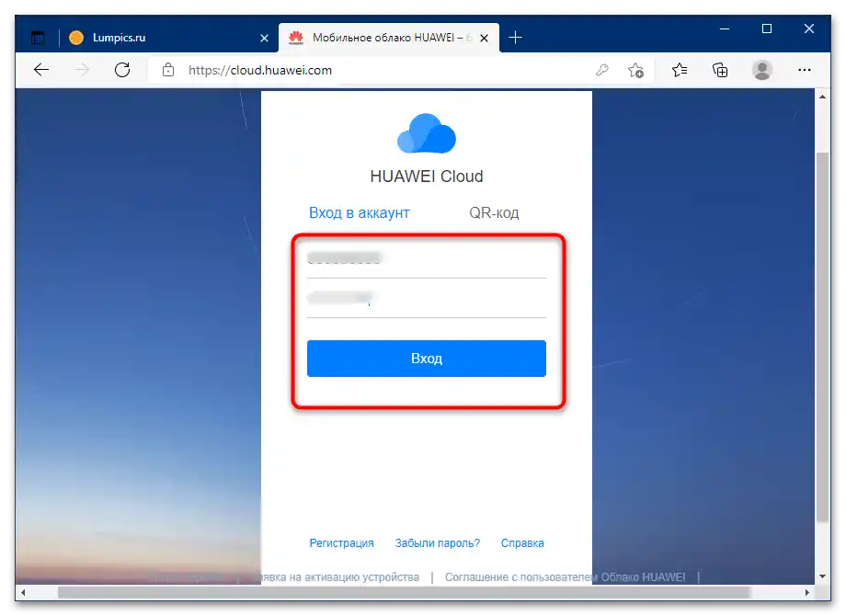Open the Справка link
This screenshot has width=846, height=616.
pyautogui.click(x=522, y=543)
